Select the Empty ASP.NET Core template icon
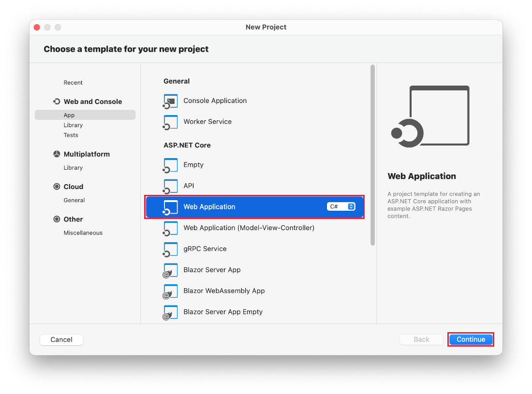Screen dimensions: 532x394 [170, 165]
